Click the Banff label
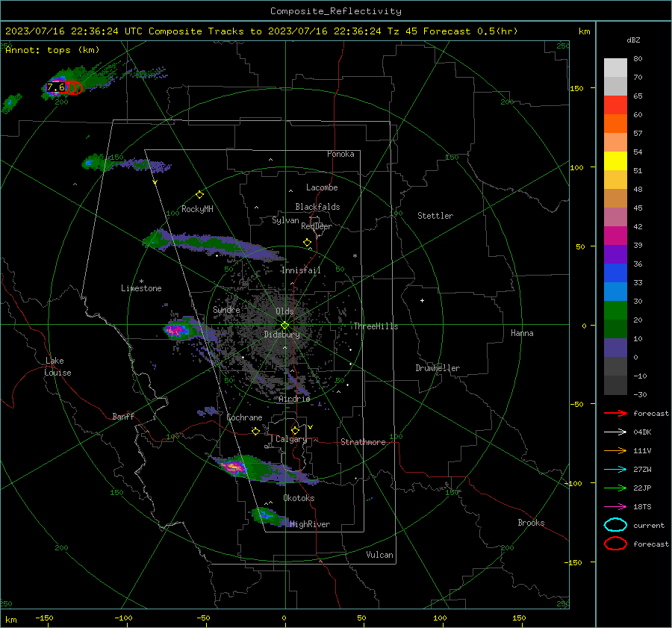 123,417
